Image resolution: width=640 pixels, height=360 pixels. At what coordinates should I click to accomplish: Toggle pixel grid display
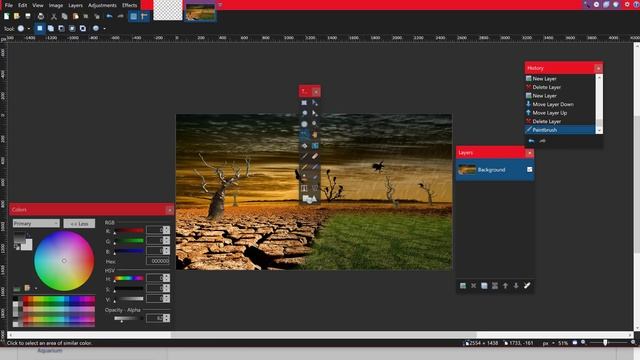click(133, 16)
